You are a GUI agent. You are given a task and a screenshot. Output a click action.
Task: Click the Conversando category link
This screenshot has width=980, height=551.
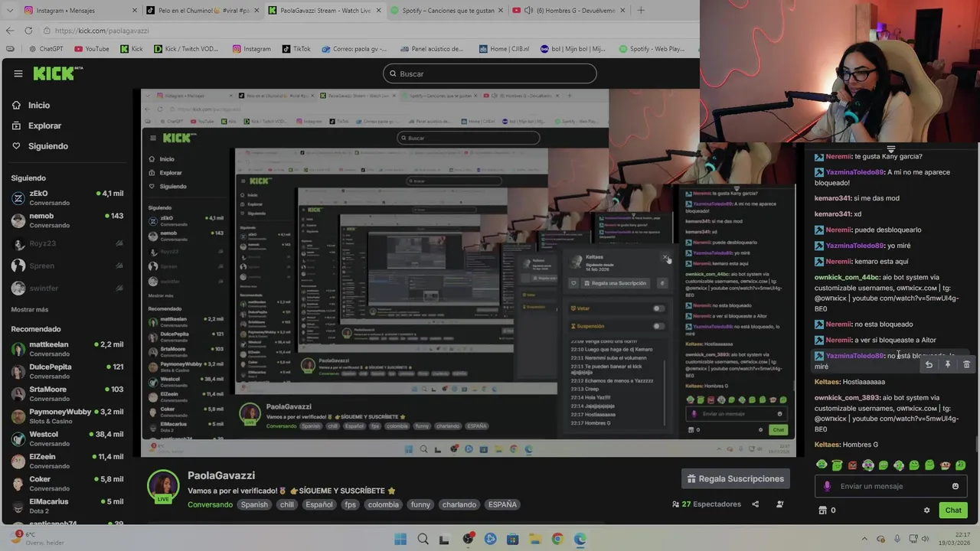point(210,504)
